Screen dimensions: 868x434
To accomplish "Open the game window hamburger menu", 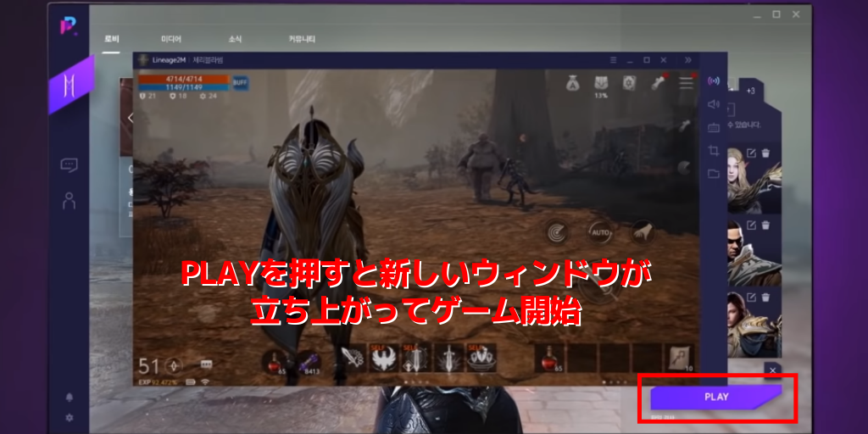I will [613, 60].
